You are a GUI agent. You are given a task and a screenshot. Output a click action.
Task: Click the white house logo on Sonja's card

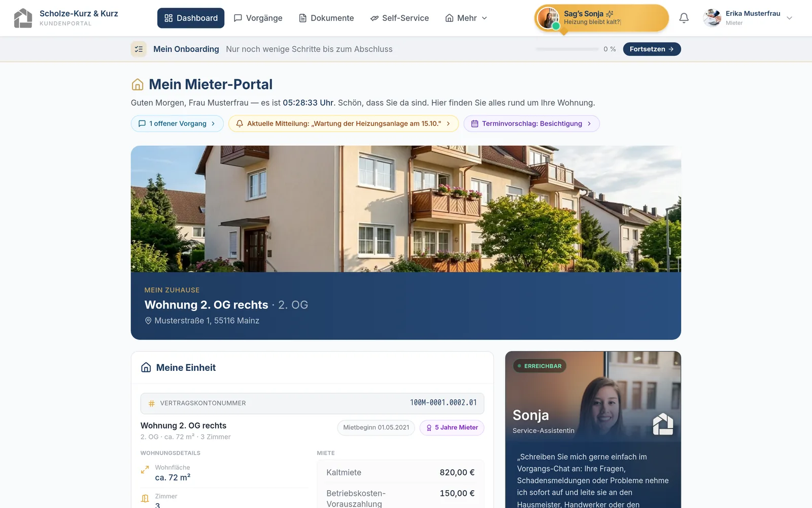pyautogui.click(x=663, y=424)
